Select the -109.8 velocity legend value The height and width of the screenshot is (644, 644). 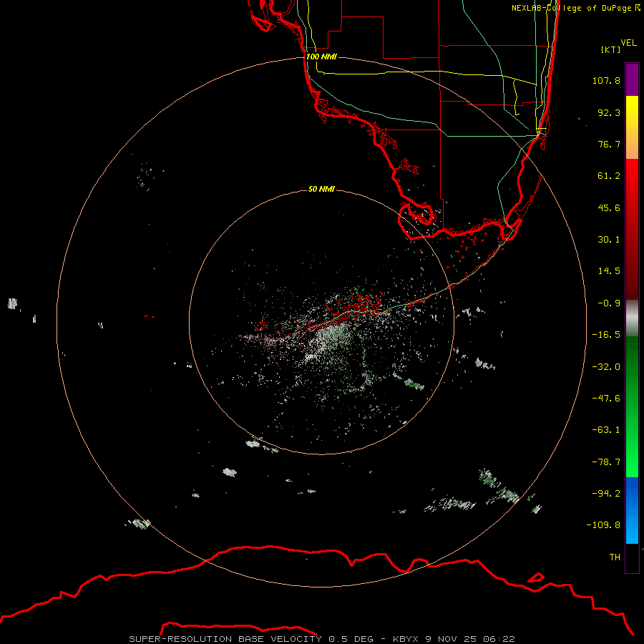click(x=603, y=525)
